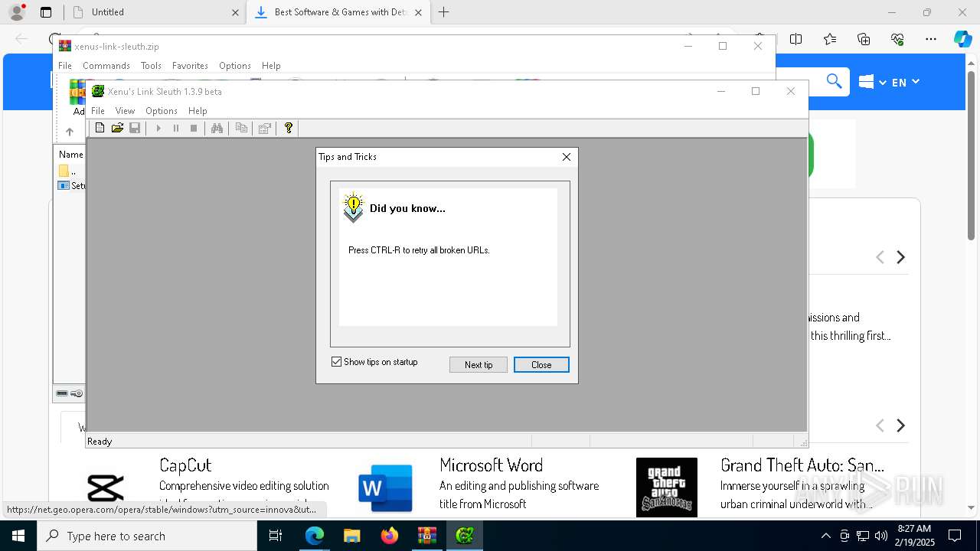Screen dimensions: 980x551
Task: Click the up-arrow parent folder icon in WinRAR
Action: pos(70,132)
